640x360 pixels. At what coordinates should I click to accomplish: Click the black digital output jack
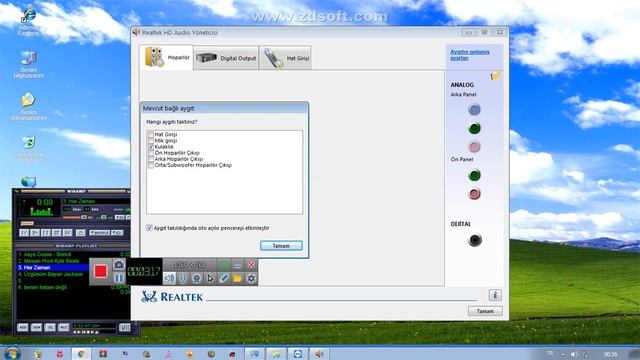[x=475, y=240]
